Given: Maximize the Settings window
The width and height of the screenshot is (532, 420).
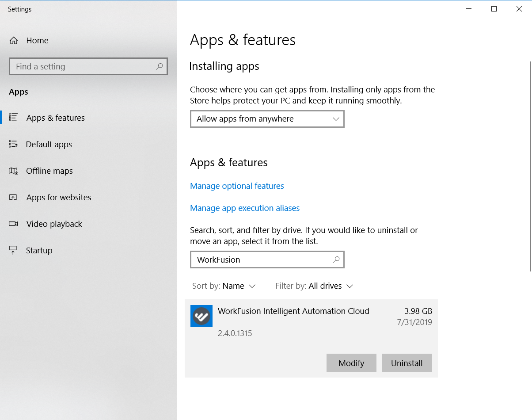Looking at the screenshot, I should coord(494,9).
